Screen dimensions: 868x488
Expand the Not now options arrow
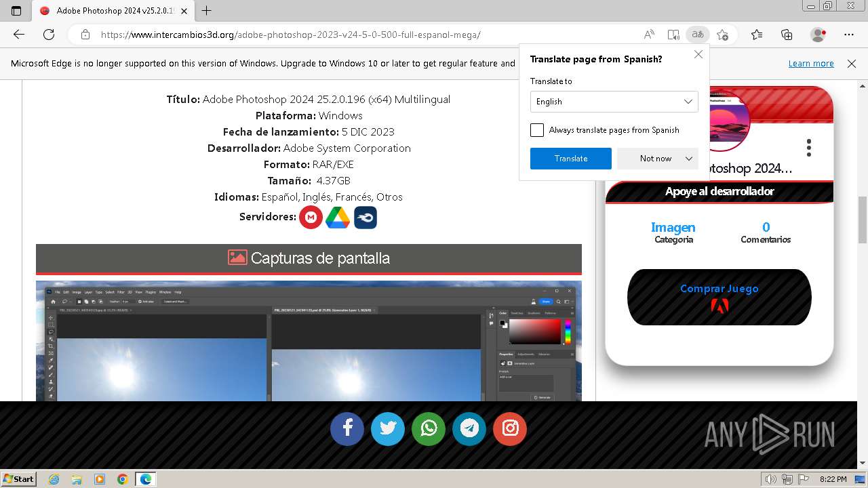click(689, 159)
